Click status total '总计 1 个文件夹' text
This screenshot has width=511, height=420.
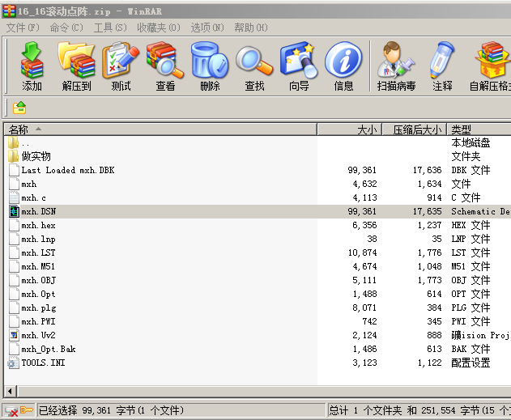point(365,410)
